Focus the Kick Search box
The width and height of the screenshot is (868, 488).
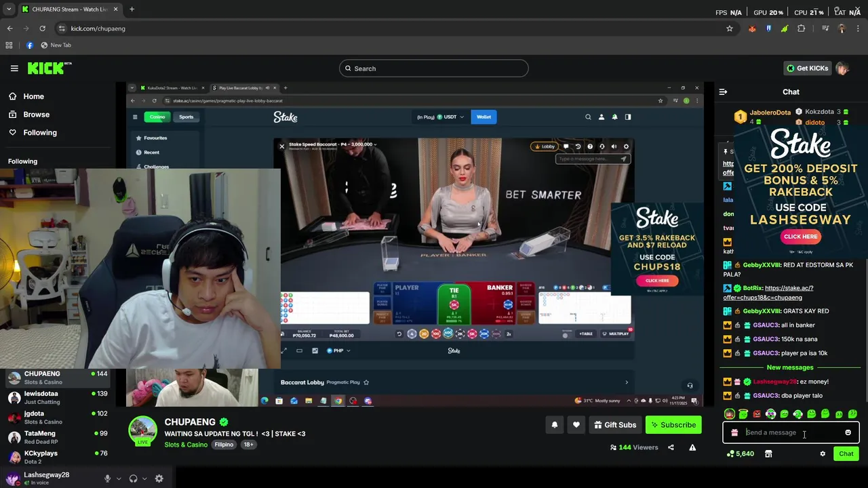coord(434,68)
